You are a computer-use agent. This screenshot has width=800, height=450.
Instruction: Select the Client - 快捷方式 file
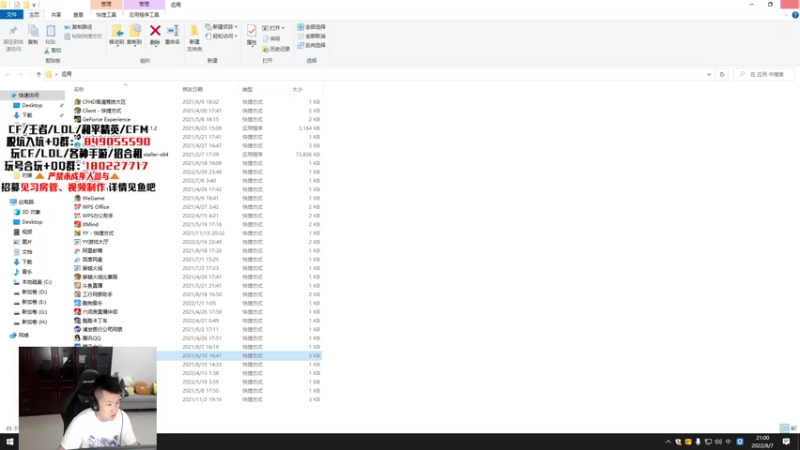pyautogui.click(x=102, y=111)
